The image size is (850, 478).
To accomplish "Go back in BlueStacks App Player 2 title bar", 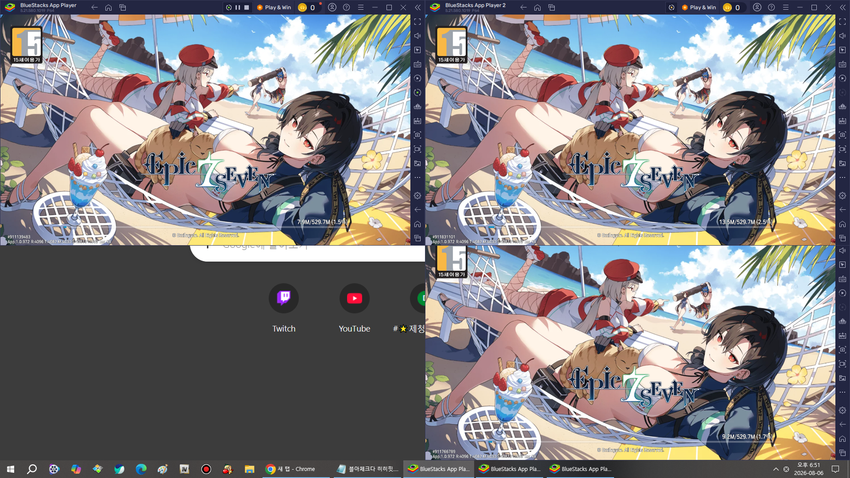I will 523,8.
